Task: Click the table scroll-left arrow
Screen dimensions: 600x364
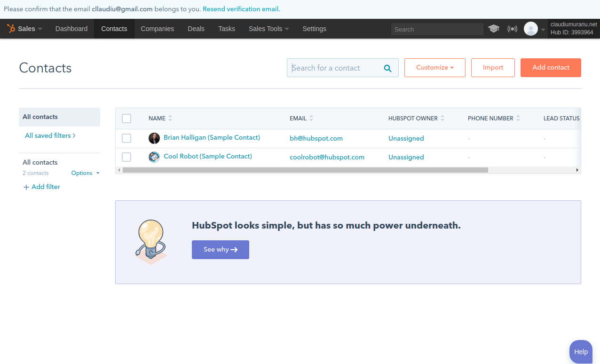Action: [x=119, y=170]
